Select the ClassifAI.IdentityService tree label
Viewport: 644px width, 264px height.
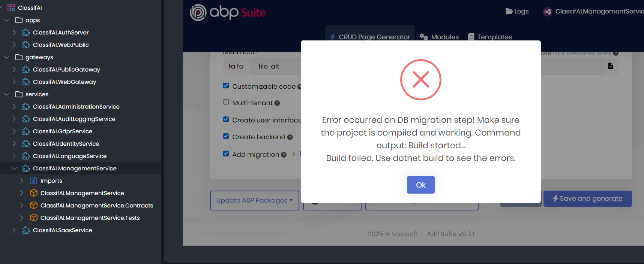(x=66, y=143)
